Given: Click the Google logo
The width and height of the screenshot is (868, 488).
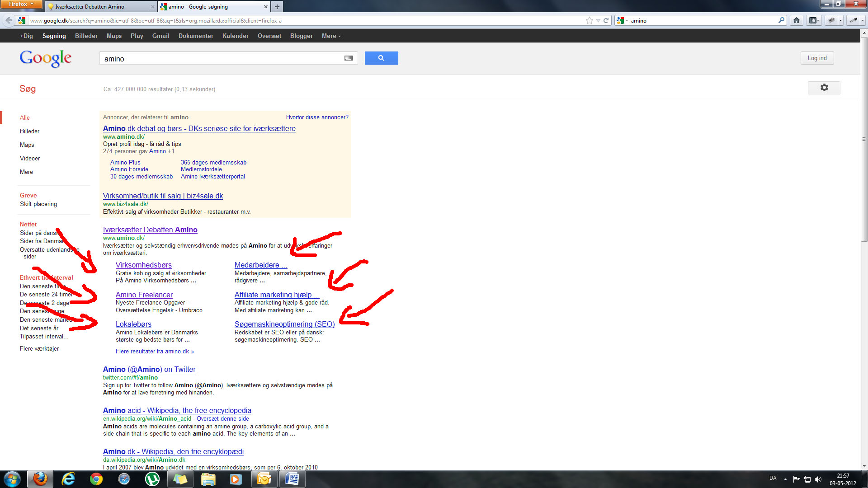Looking at the screenshot, I should tap(45, 58).
